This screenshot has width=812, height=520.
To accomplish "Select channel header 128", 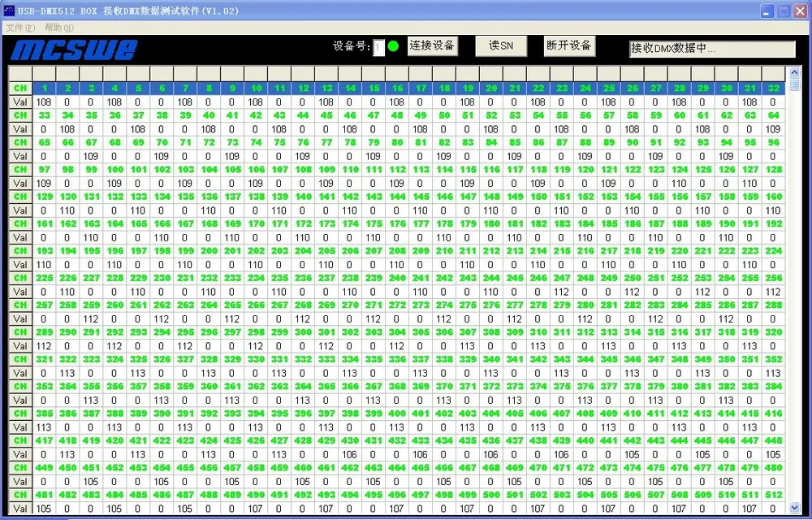I will 773,169.
